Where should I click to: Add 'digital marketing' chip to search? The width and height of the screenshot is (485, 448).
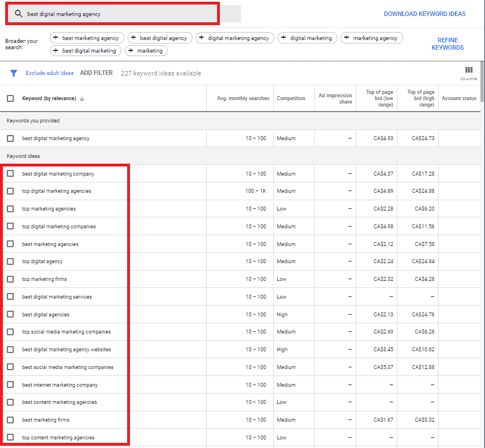307,38
